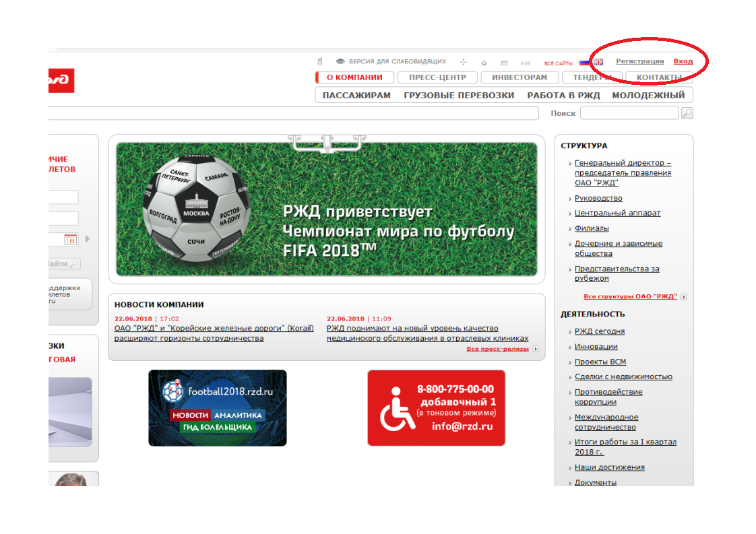Viewport: 756px width, 534px height.
Task: Open Международное сотрудничество link
Action: (x=606, y=422)
